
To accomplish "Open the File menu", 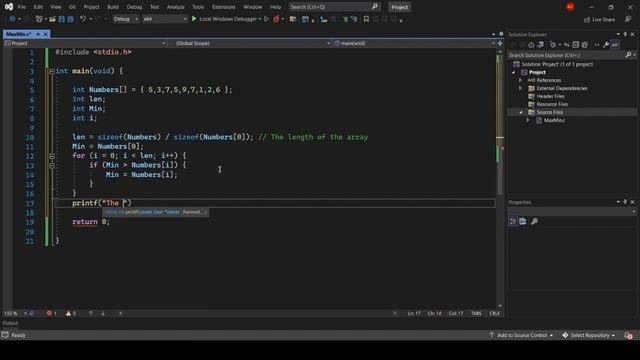I will tap(22, 7).
